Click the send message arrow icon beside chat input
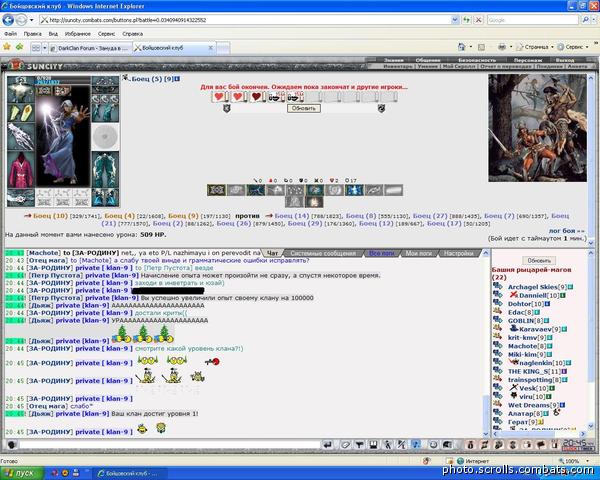Screen dimensions: 600x480 click(x=328, y=445)
